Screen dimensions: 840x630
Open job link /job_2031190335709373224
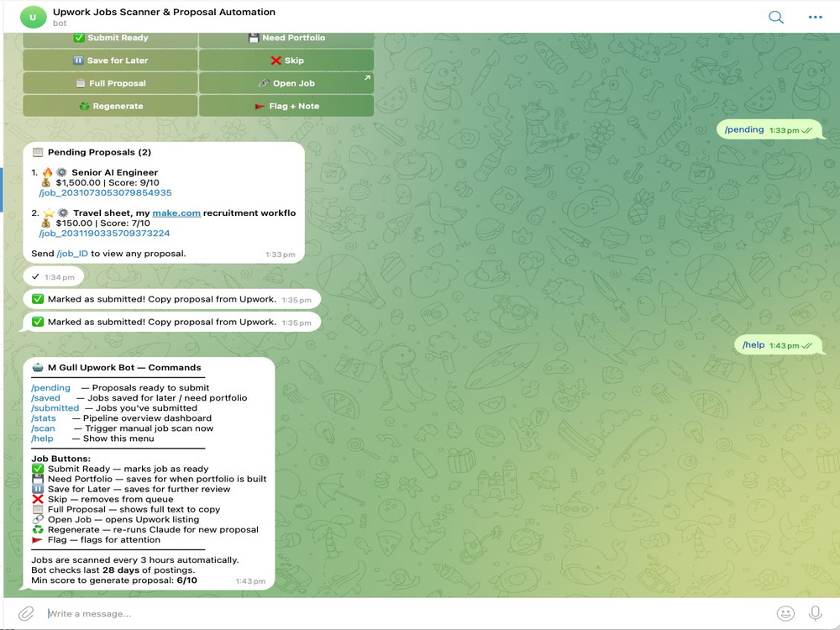(104, 234)
